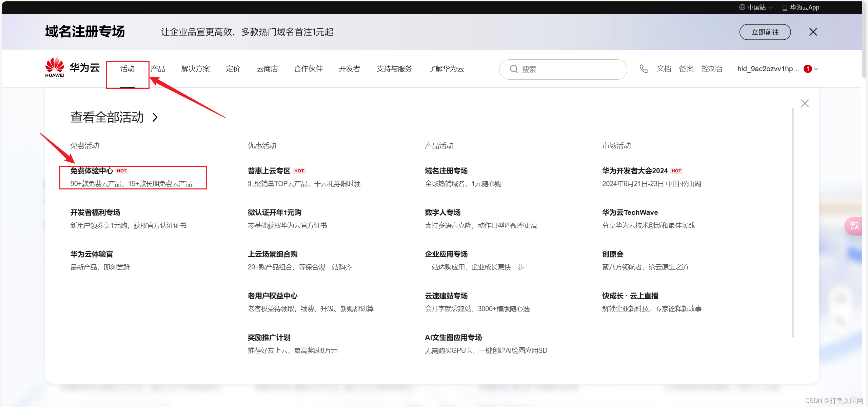Click the pink translate floating icon
The image size is (868, 407).
coord(854,226)
